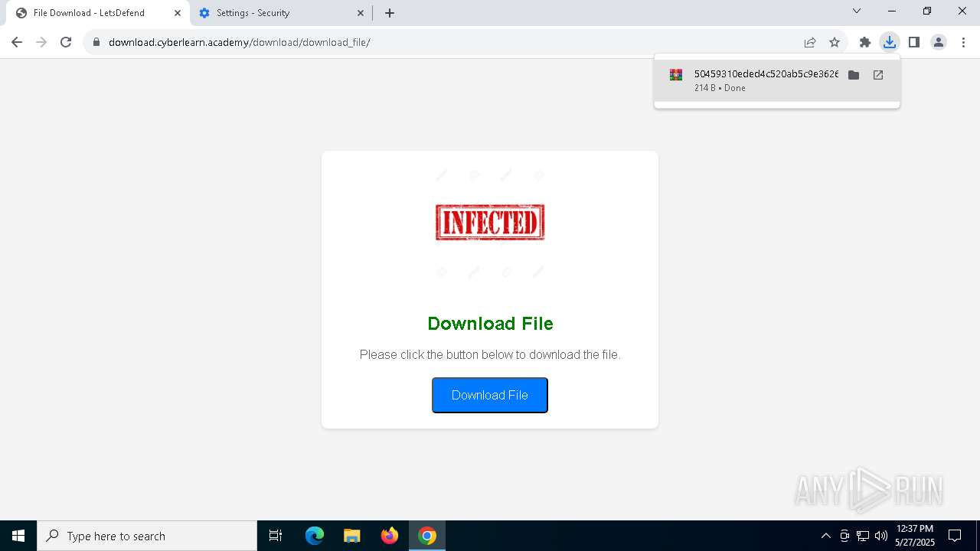Open the side panel icon
Viewport: 980px width, 551px height.
coord(914,42)
